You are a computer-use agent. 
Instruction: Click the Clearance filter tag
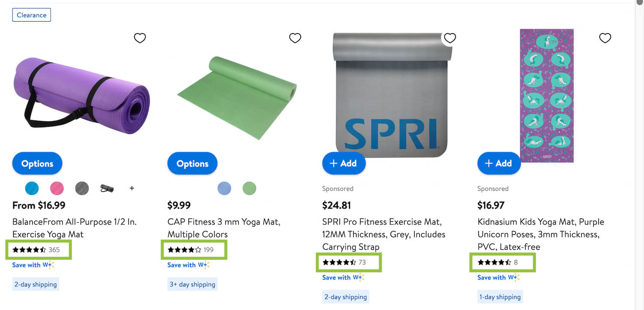pos(31,15)
